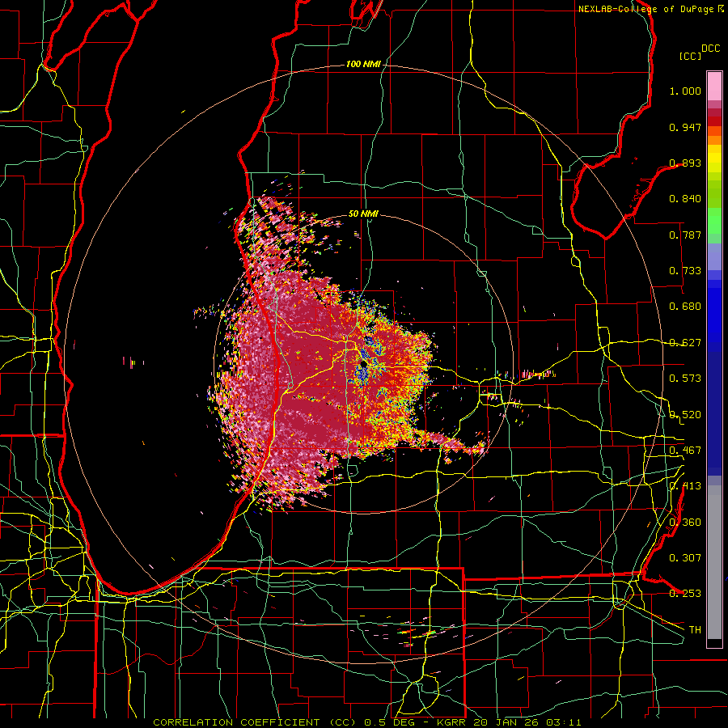
Task: Pick the bright green segment of the color bar
Action: point(714,221)
